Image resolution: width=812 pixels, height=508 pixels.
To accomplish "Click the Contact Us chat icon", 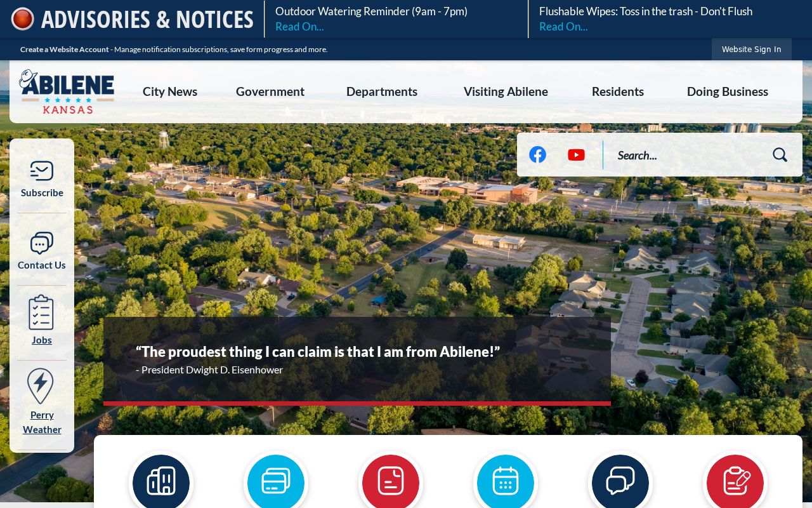I will pyautogui.click(x=42, y=243).
